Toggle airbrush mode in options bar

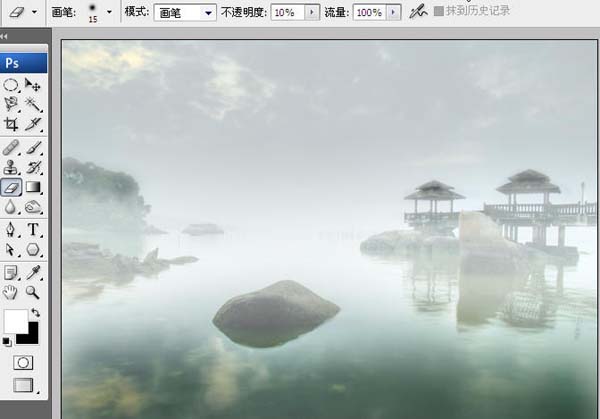point(417,12)
